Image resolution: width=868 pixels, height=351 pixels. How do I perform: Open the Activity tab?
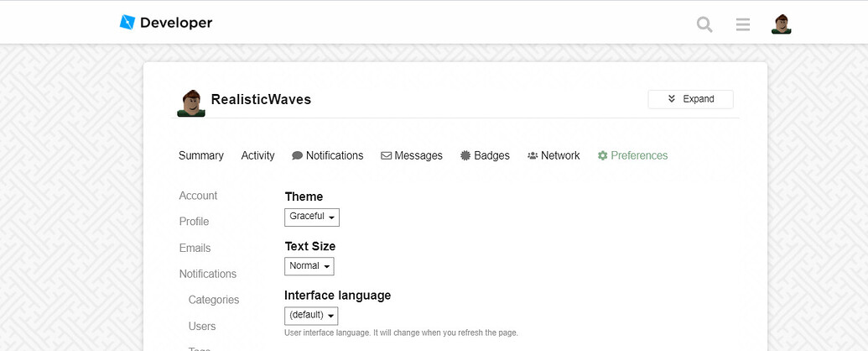(258, 156)
